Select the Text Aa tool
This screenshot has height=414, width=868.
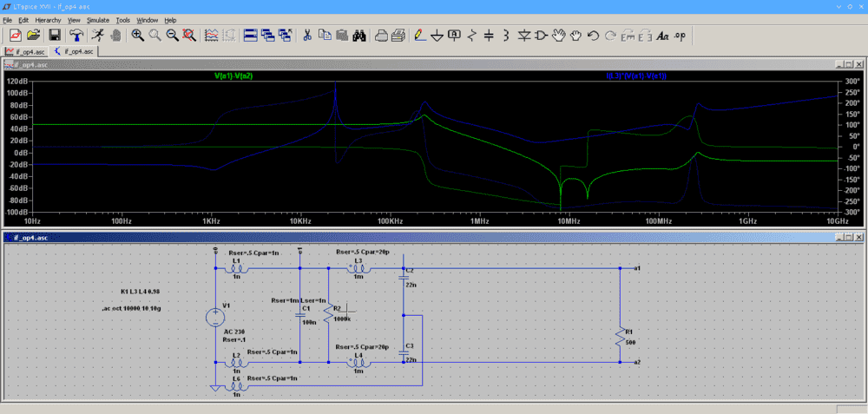pos(662,36)
